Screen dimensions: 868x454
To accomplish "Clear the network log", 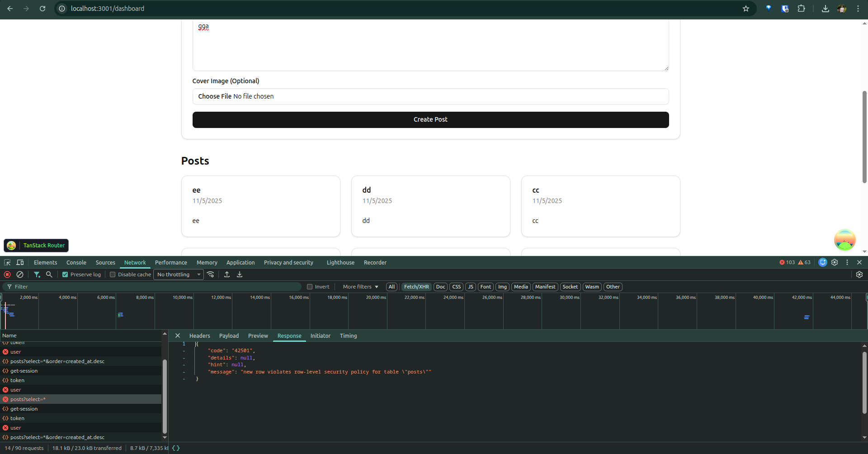I will [x=20, y=274].
